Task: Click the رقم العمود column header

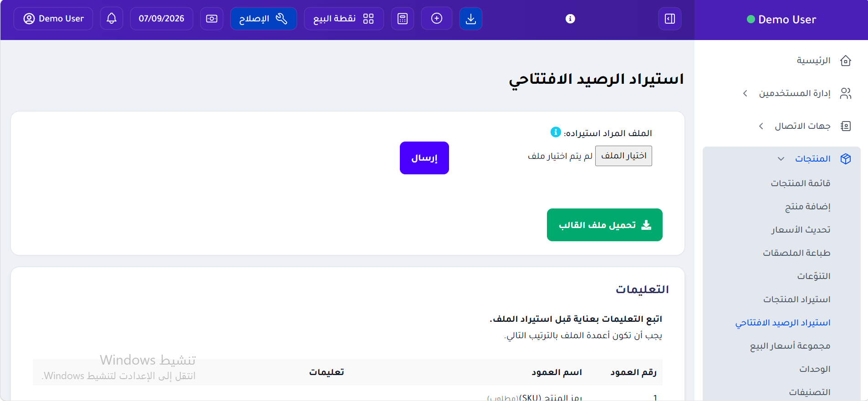Action: (633, 372)
